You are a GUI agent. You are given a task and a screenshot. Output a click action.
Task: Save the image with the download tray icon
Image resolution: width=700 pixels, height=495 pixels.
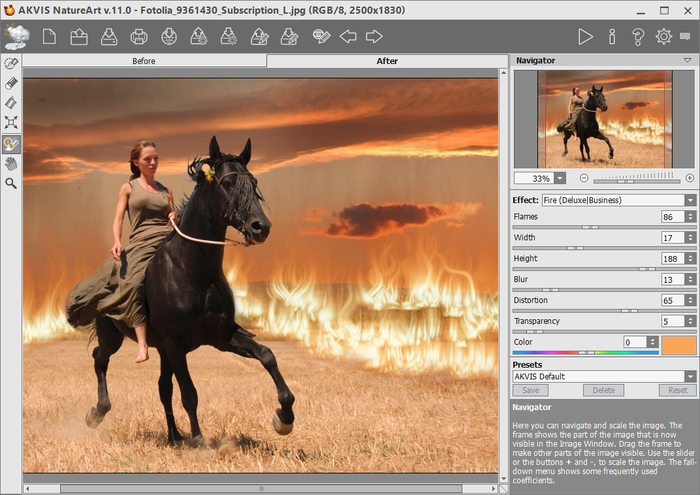coord(109,37)
